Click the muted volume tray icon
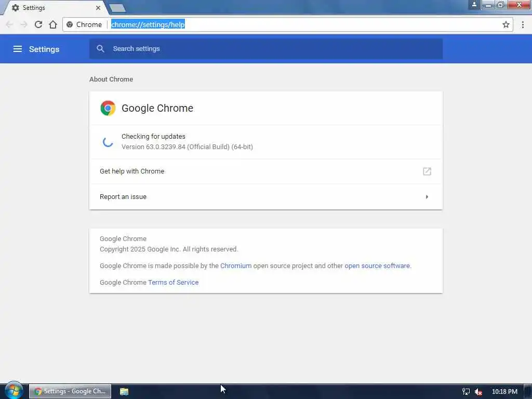Image resolution: width=532 pixels, height=399 pixels. coord(478,392)
